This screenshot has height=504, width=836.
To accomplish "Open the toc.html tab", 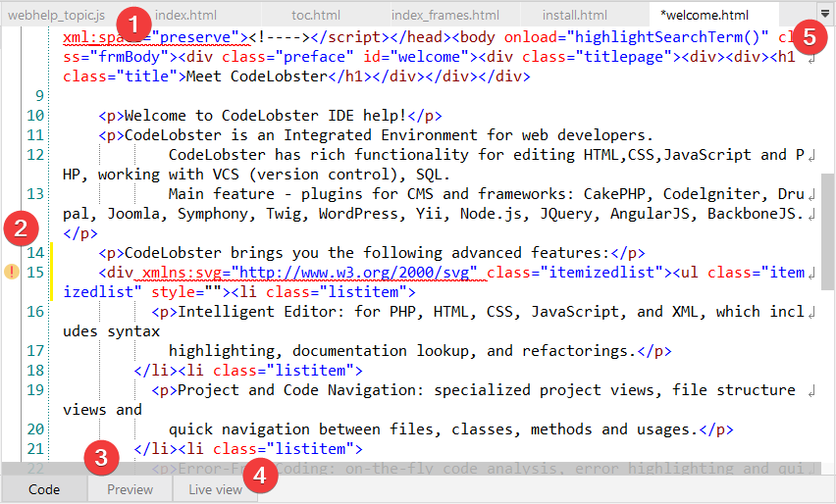I will [x=316, y=15].
